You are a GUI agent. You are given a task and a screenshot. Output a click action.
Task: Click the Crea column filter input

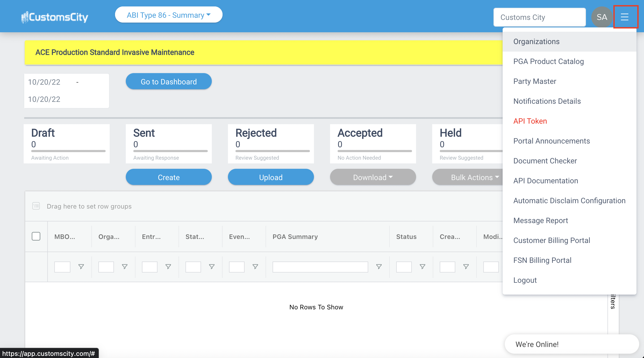point(447,267)
